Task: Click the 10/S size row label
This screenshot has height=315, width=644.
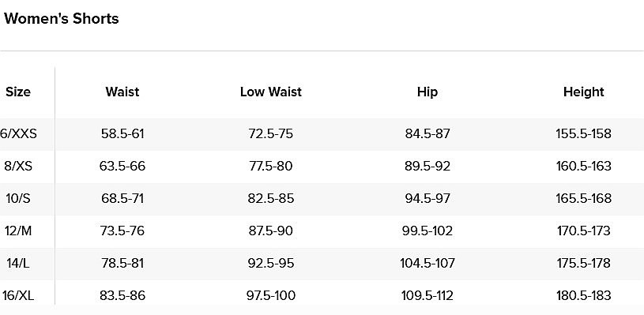Action: pyautogui.click(x=18, y=198)
